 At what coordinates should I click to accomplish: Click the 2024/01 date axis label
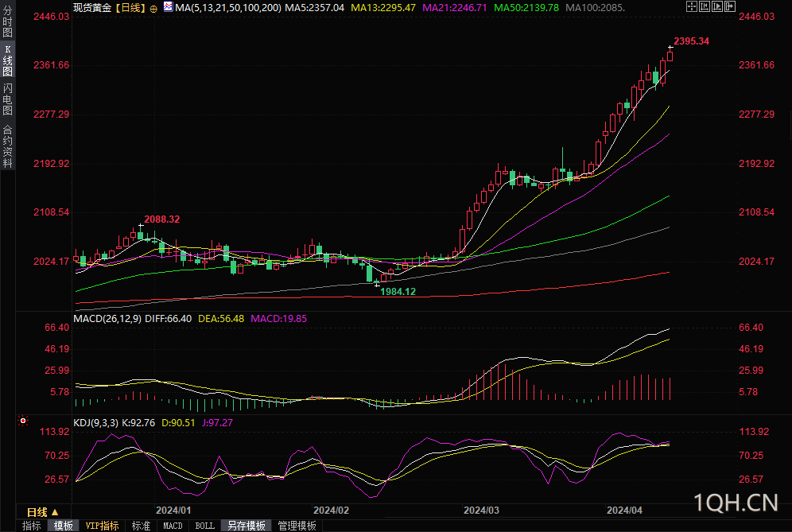(x=173, y=511)
